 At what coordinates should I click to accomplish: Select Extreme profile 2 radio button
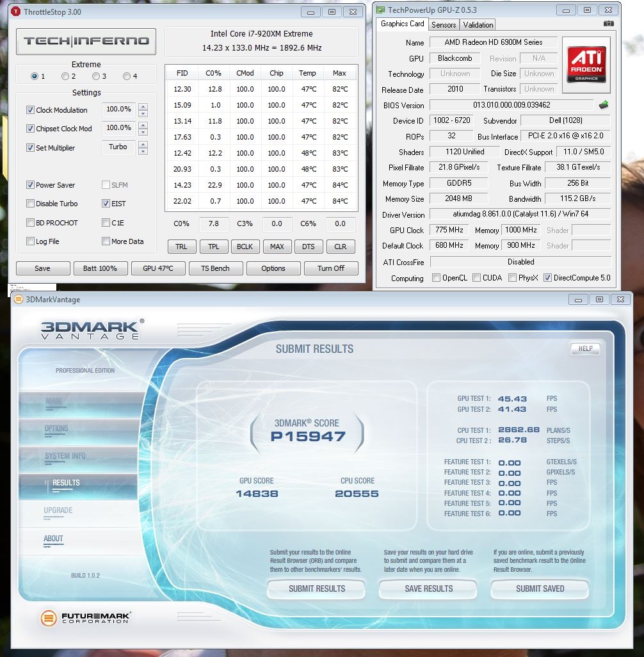pyautogui.click(x=65, y=76)
